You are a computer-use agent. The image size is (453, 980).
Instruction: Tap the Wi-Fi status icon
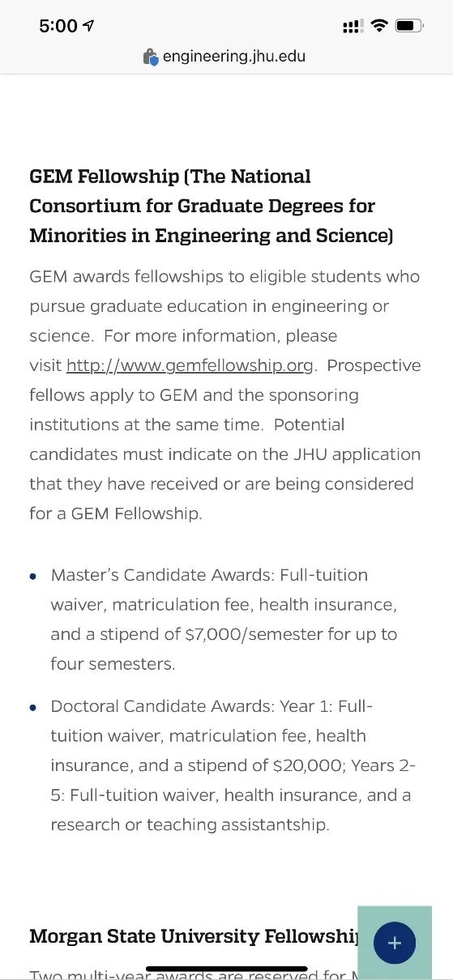378,27
